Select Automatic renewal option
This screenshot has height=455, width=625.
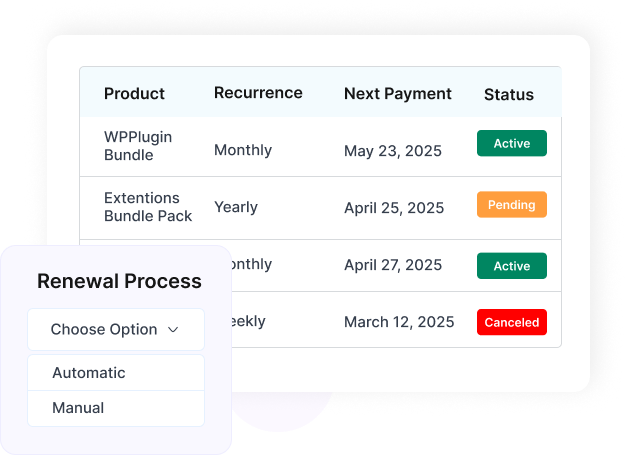pos(116,373)
